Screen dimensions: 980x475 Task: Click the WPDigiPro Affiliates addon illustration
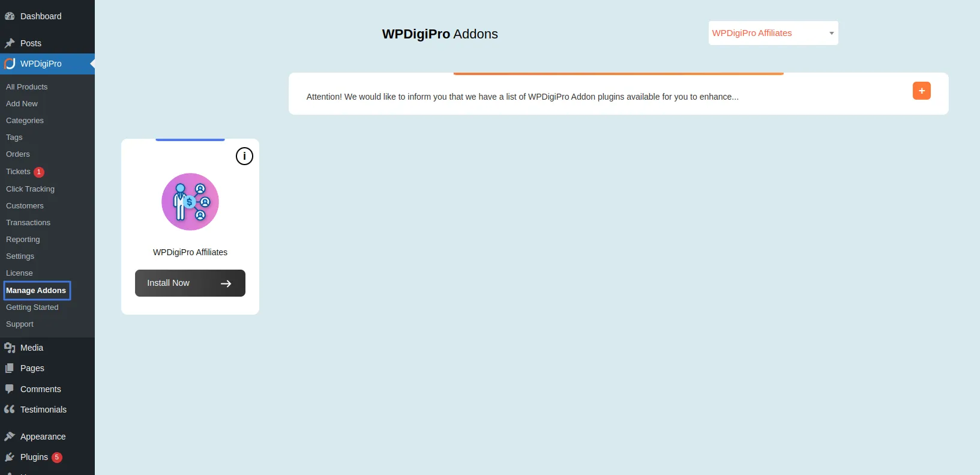point(190,202)
